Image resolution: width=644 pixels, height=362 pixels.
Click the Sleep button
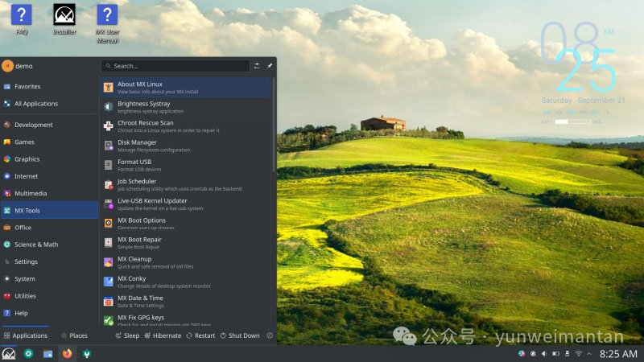coord(127,335)
